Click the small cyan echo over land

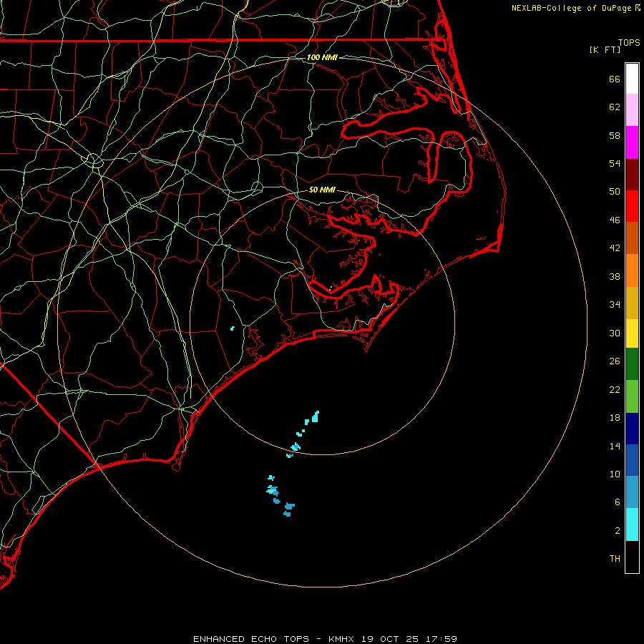tap(233, 328)
